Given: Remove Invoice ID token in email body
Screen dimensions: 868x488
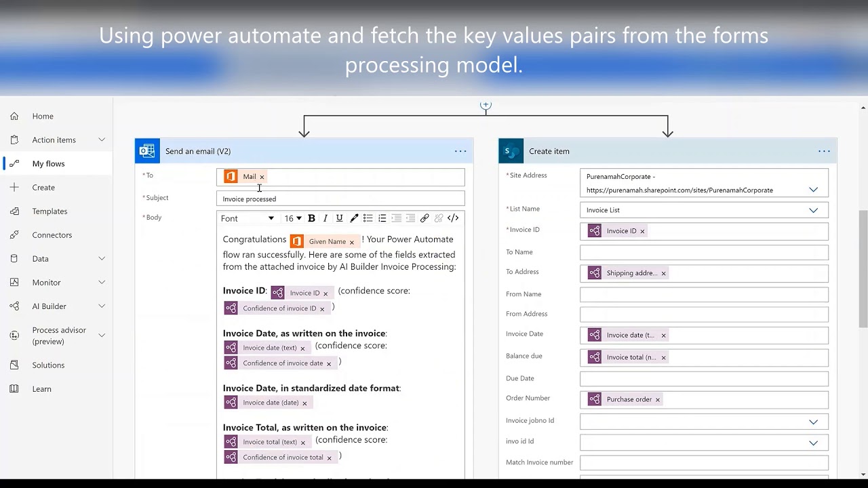Looking at the screenshot, I should (325, 293).
